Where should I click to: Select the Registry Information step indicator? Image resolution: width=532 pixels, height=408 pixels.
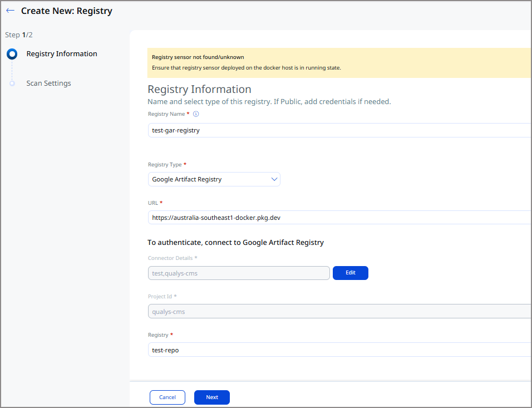(12, 53)
